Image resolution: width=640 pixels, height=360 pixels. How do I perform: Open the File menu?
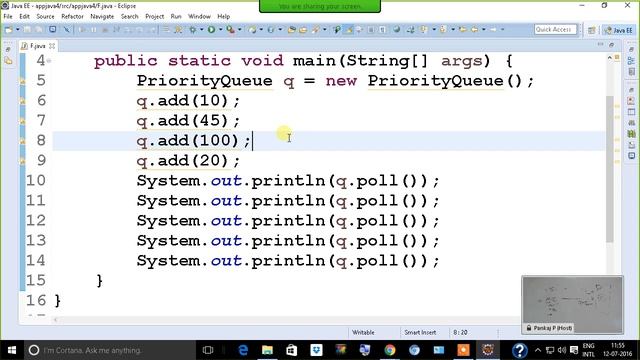[8, 16]
